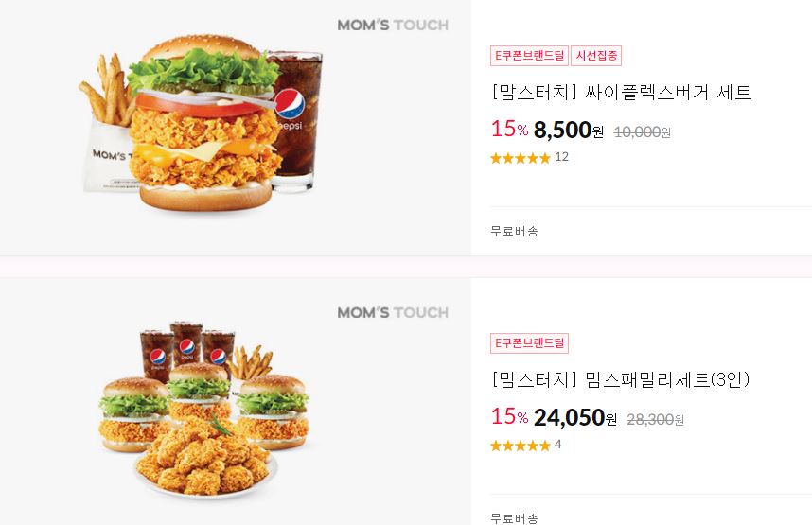Open the 싸이플렉스버거 세트 product image
812x525 pixels.
[235, 128]
